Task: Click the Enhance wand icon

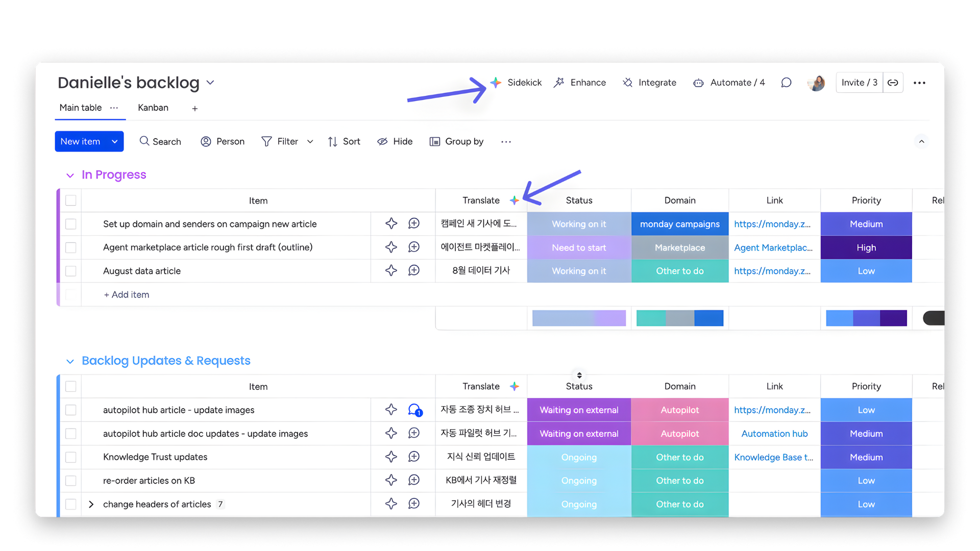Action: click(x=559, y=83)
